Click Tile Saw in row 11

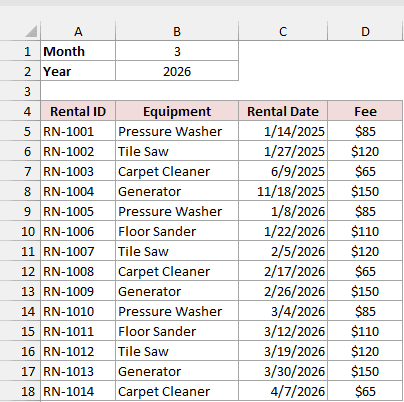tap(177, 251)
